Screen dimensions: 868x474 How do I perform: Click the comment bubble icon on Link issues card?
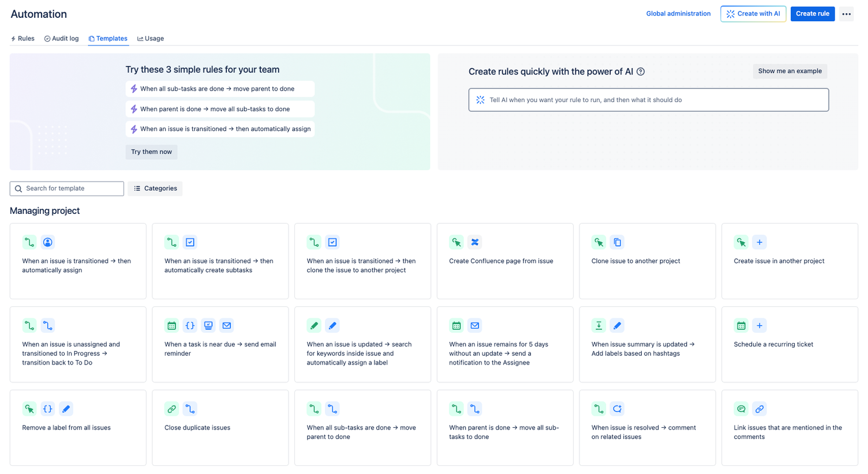741,409
